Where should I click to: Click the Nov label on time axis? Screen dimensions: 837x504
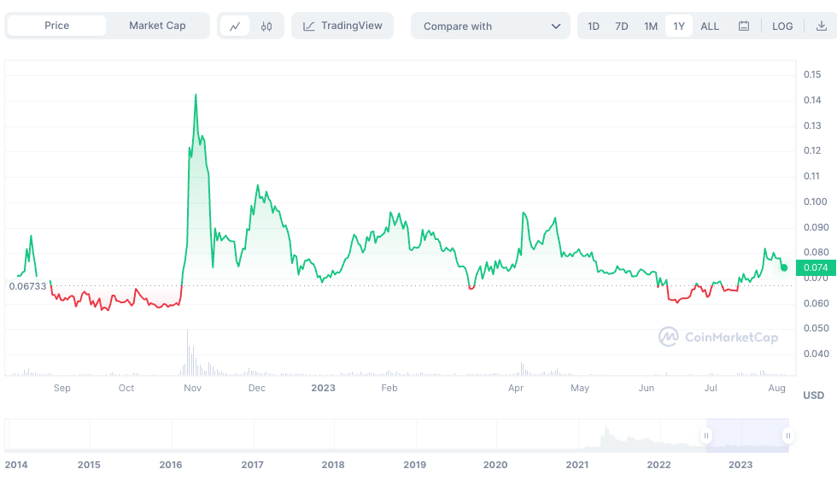tap(193, 388)
